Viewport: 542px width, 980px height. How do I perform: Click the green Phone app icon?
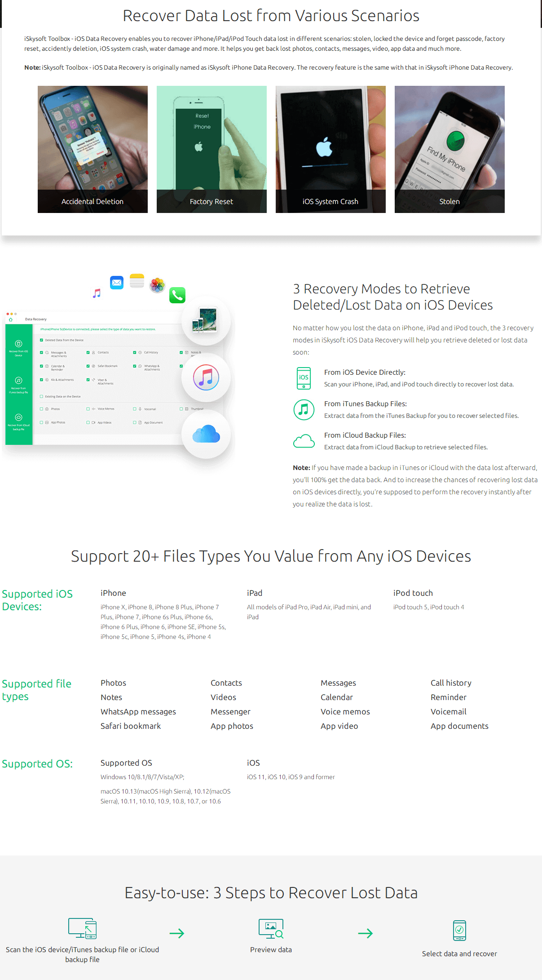[177, 295]
